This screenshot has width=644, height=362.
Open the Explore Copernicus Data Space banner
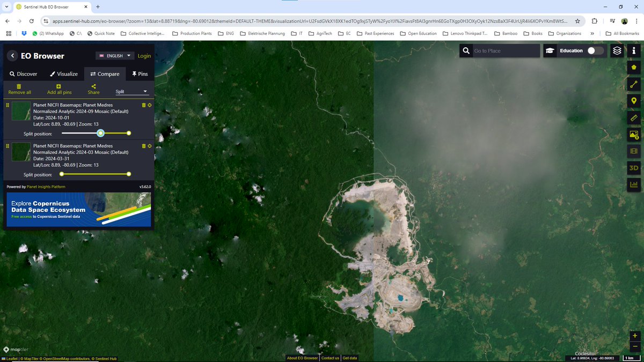(x=79, y=210)
